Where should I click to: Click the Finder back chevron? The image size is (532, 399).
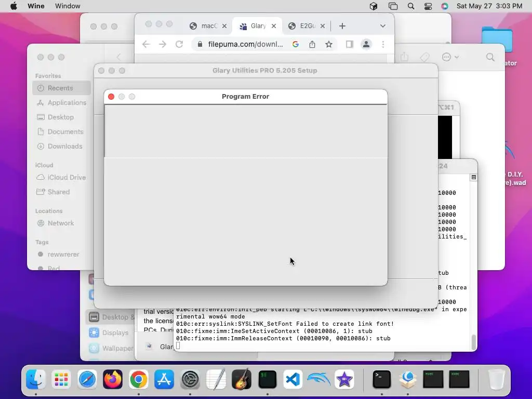pos(118,57)
